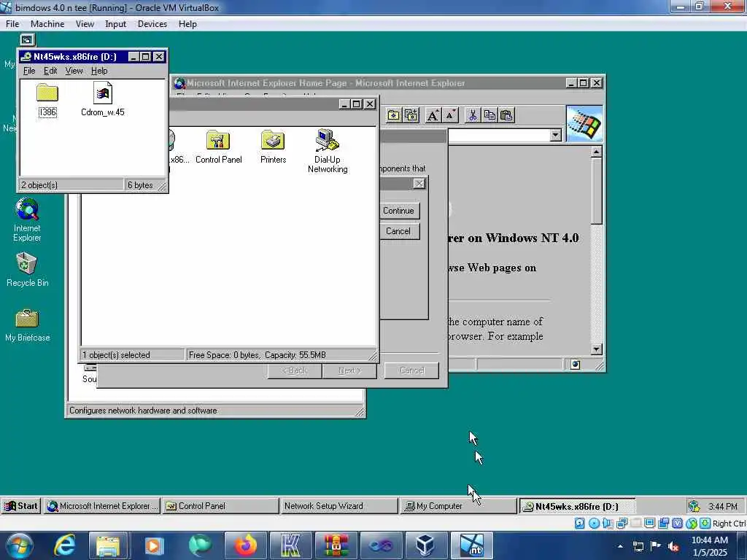
Task: Click the Cut scissors icon in the Internet Explorer toolbar
Action: 473,115
